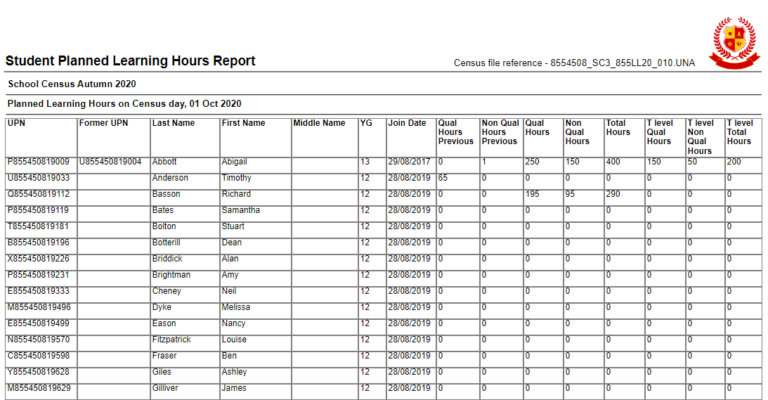Select Abbott's T level total hours 200
768x400 pixels.
click(734, 162)
